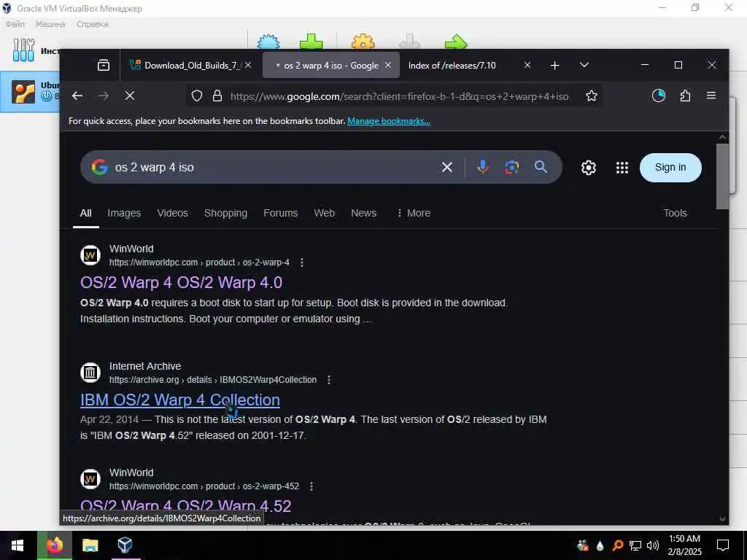Close the Download_Old_Builds tab
The height and width of the screenshot is (560, 747).
pos(248,65)
